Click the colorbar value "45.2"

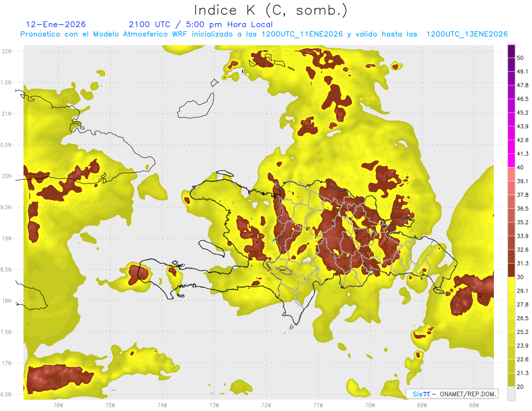[x=523, y=113]
